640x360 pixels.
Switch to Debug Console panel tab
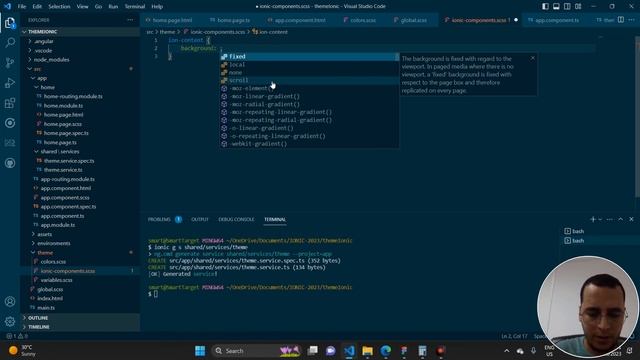coord(236,220)
